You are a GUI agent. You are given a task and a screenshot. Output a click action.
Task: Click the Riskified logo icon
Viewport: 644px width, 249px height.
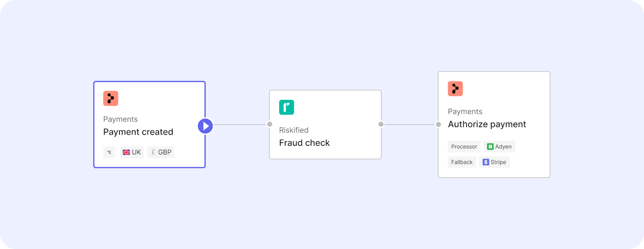[286, 107]
